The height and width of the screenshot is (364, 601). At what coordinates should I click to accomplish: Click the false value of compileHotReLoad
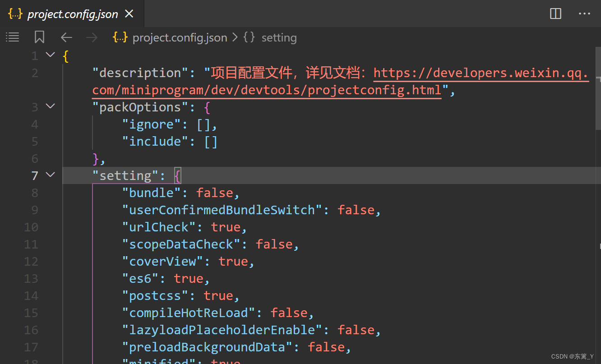click(289, 313)
